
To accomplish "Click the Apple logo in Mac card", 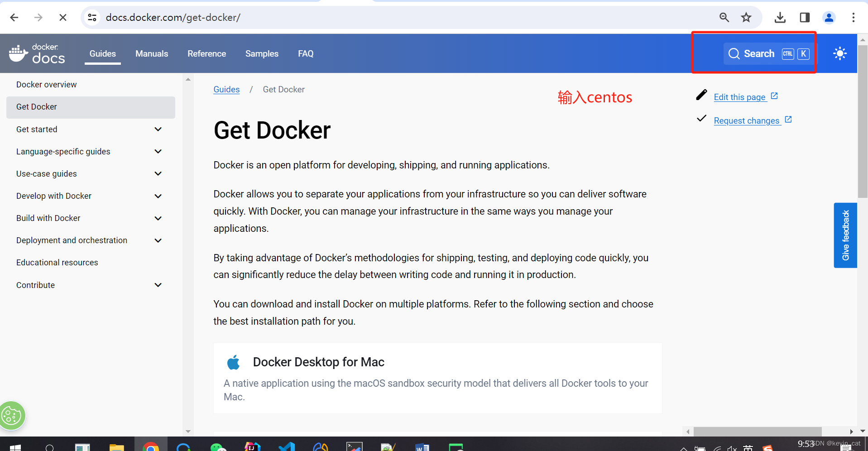I will tap(234, 362).
